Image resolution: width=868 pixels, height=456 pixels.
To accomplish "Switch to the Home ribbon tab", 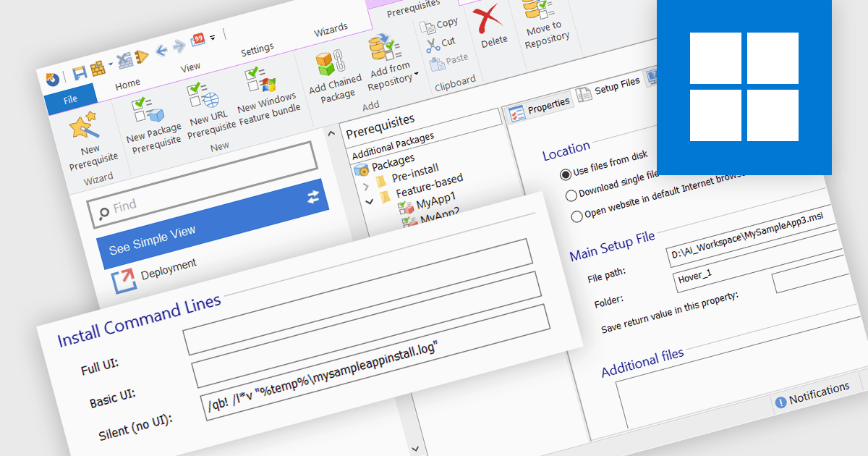I will click(128, 84).
